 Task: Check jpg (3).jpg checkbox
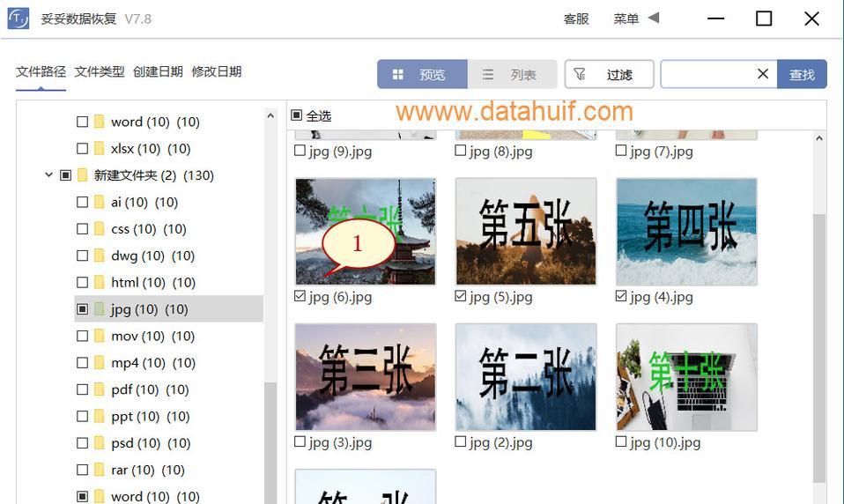pos(300,441)
